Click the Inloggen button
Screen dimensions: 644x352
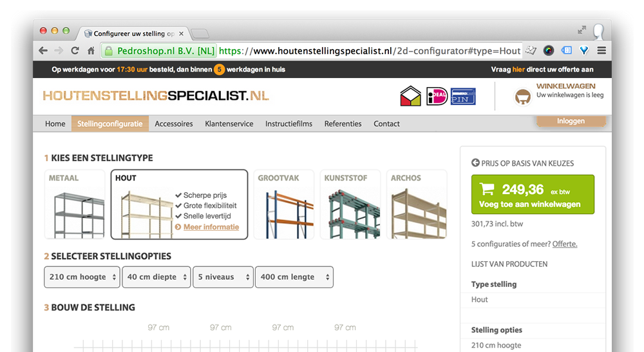pyautogui.click(x=571, y=121)
